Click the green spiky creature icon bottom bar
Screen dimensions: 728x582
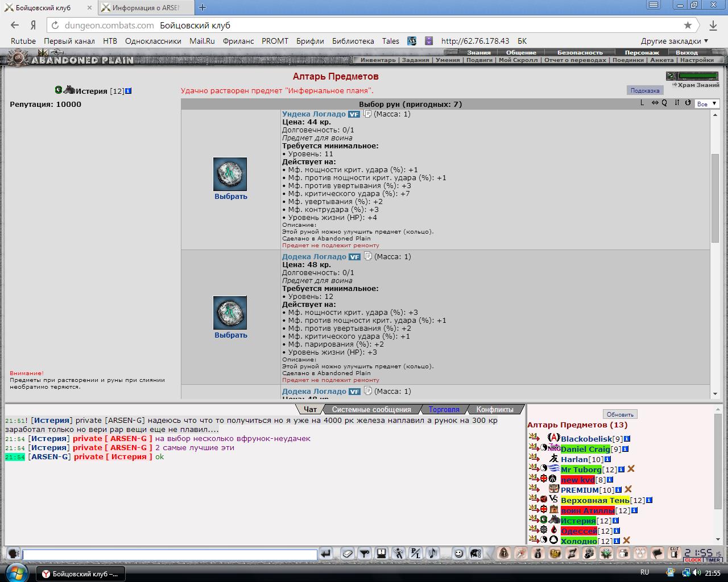[606, 553]
